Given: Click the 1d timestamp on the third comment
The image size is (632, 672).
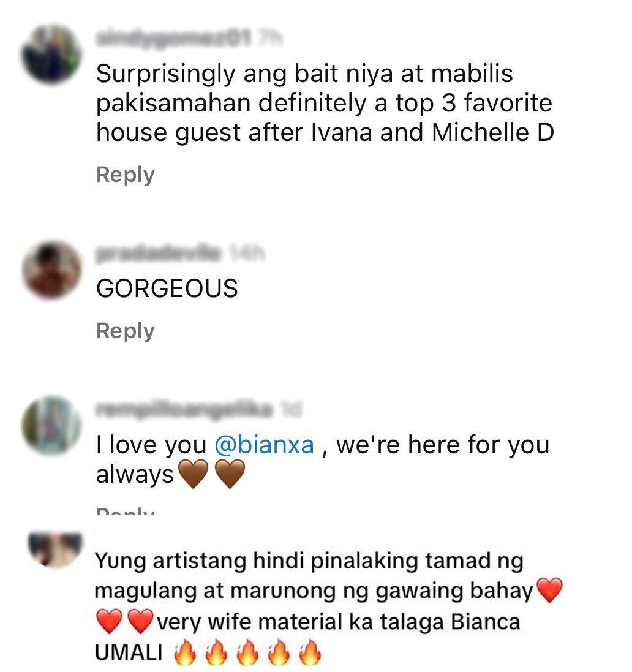Looking at the screenshot, I should coord(290,409).
